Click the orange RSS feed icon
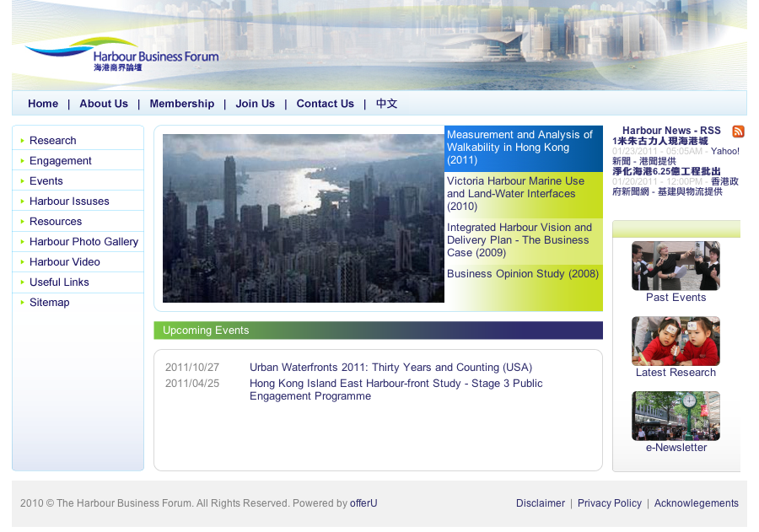This screenshot has width=759, height=532. point(738,132)
